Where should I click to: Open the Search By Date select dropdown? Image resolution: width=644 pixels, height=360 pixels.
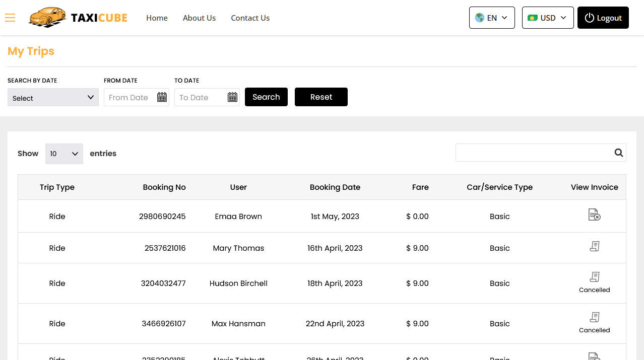pyautogui.click(x=53, y=97)
